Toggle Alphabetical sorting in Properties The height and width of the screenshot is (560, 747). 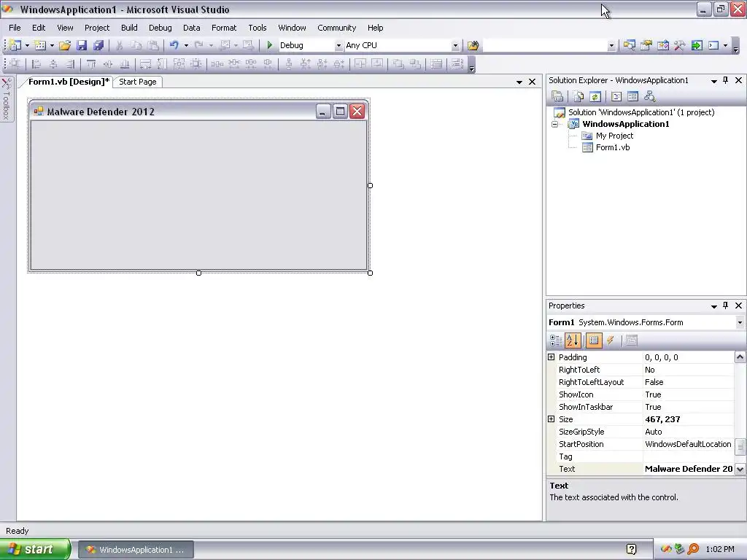[573, 340]
